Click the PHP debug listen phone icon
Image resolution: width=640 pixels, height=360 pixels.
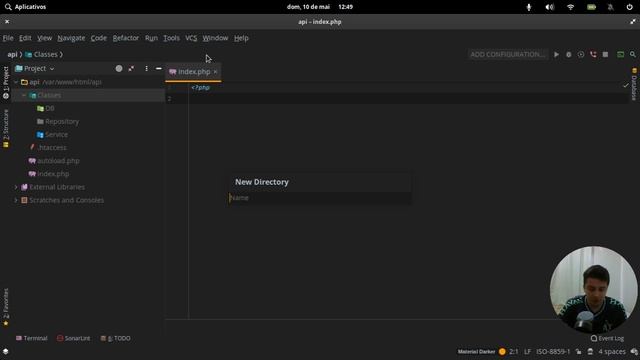593,54
